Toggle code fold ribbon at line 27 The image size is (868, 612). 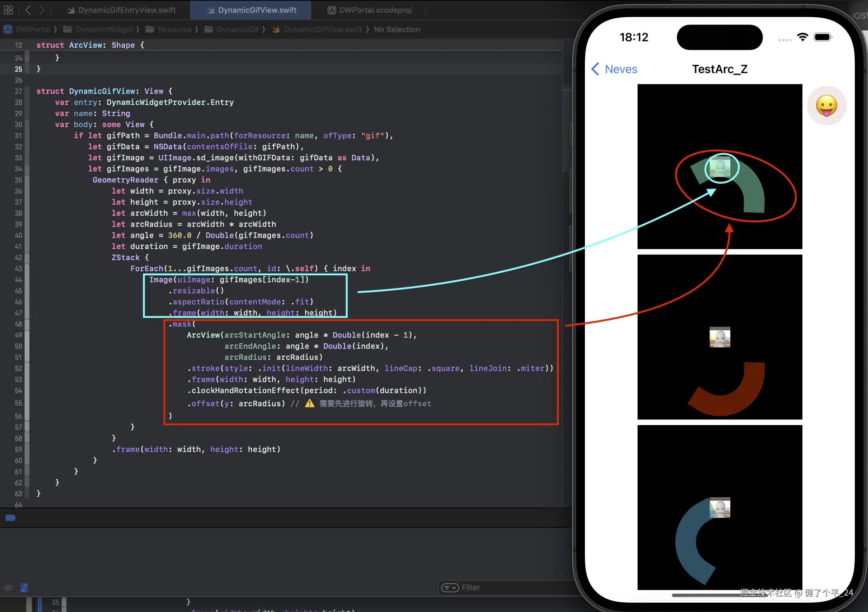27,91
